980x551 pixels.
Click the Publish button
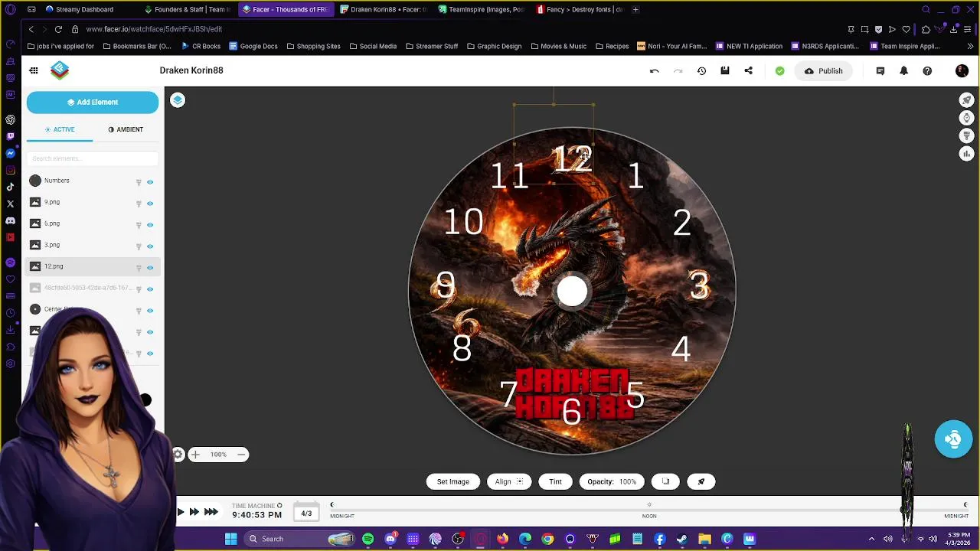click(823, 70)
